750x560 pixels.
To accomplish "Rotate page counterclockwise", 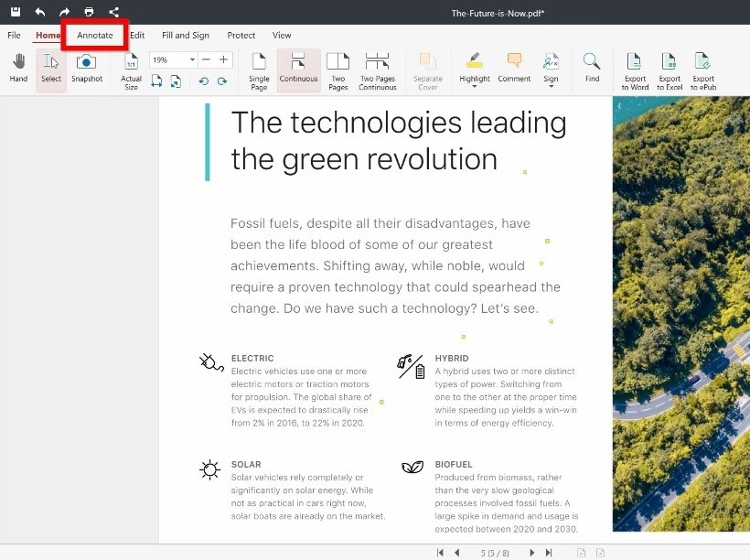I will [x=204, y=81].
